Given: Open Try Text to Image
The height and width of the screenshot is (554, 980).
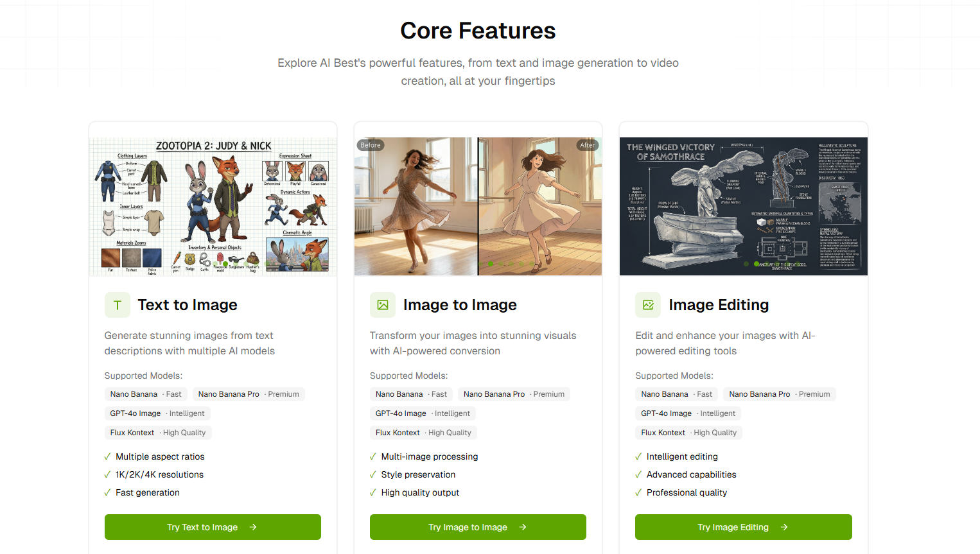Looking at the screenshot, I should click(213, 527).
